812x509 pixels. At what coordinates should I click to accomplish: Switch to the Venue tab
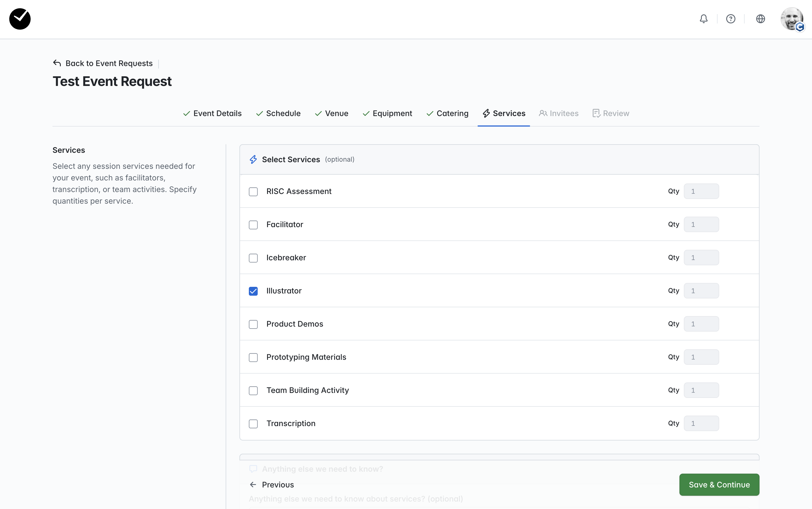(332, 114)
